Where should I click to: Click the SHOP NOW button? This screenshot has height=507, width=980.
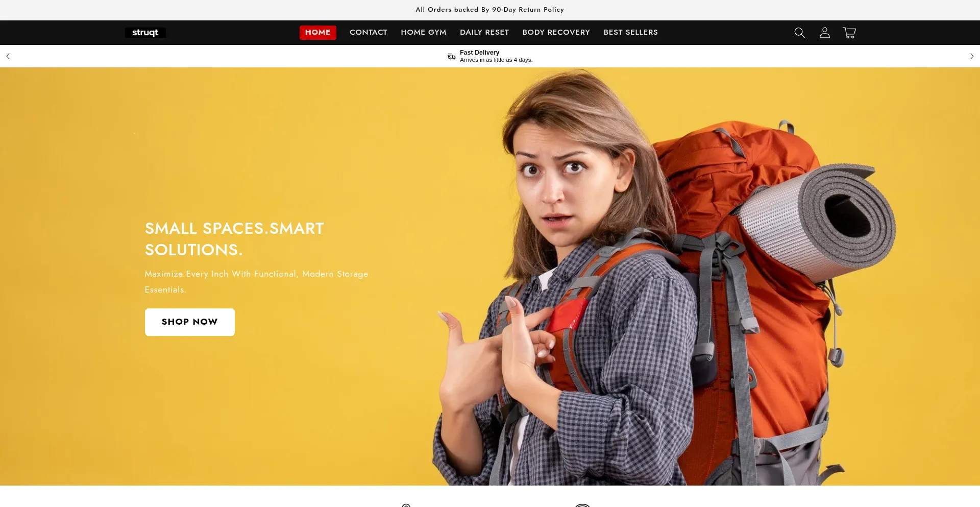point(190,322)
